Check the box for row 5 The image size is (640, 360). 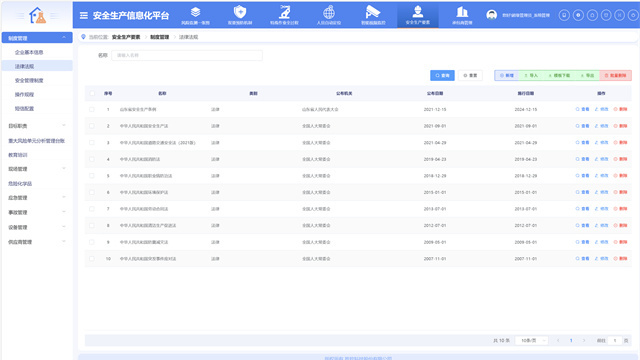92,176
